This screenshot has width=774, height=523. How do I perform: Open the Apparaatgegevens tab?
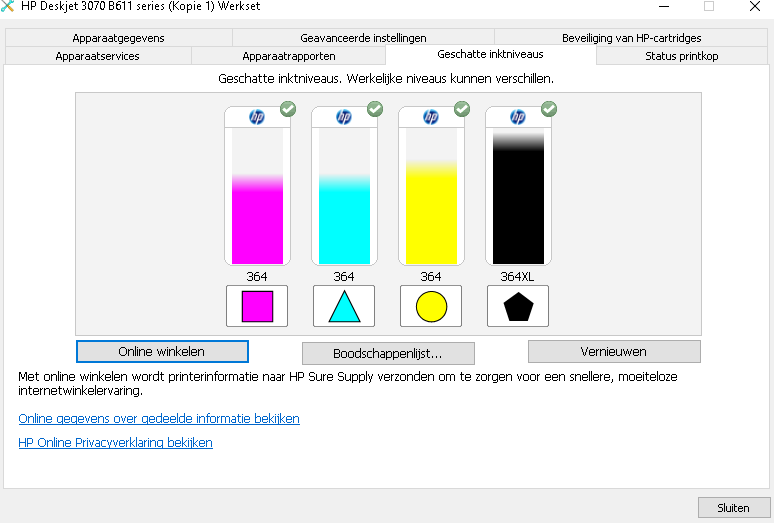118,38
